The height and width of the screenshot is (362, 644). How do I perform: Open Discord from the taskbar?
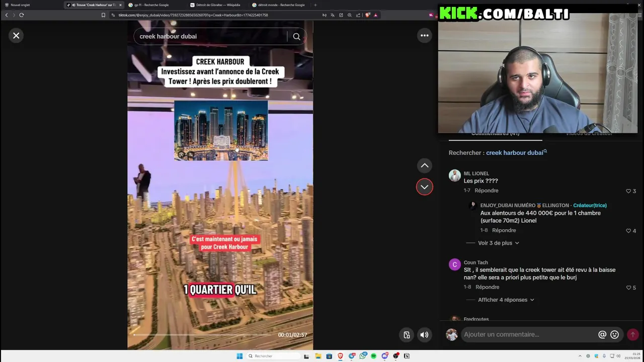point(385,356)
